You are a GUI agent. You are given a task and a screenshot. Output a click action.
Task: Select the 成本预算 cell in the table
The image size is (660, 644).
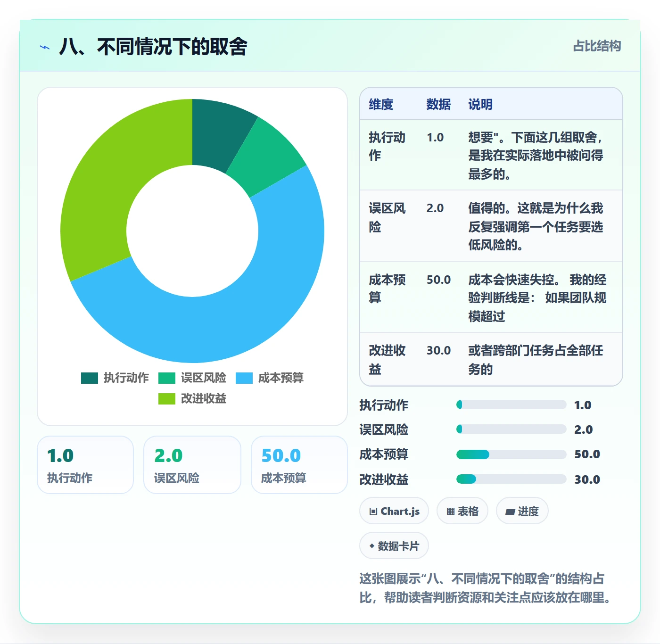[388, 297]
